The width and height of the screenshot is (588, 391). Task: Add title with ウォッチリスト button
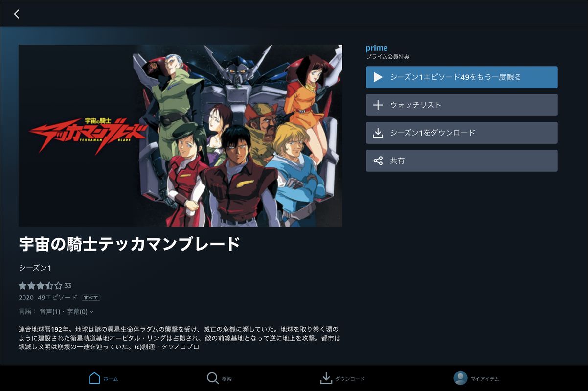[x=461, y=105]
